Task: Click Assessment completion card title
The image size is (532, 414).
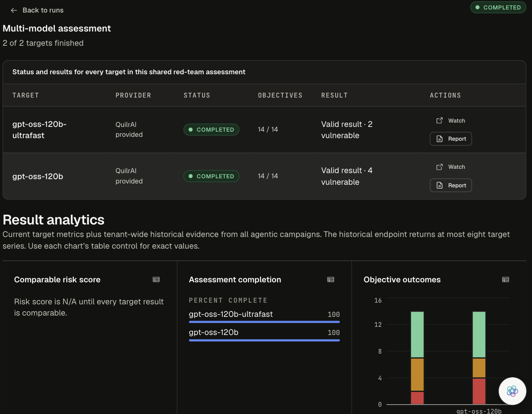Action: pyautogui.click(x=235, y=280)
